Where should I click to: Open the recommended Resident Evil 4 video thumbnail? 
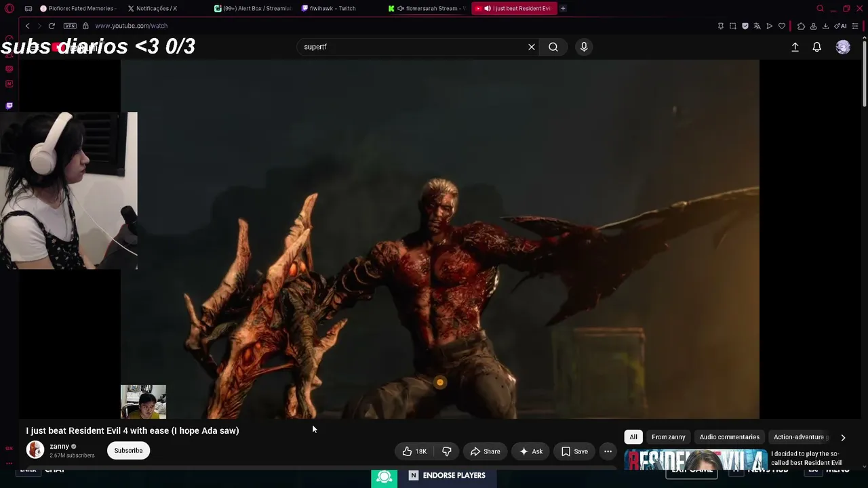coord(696,459)
